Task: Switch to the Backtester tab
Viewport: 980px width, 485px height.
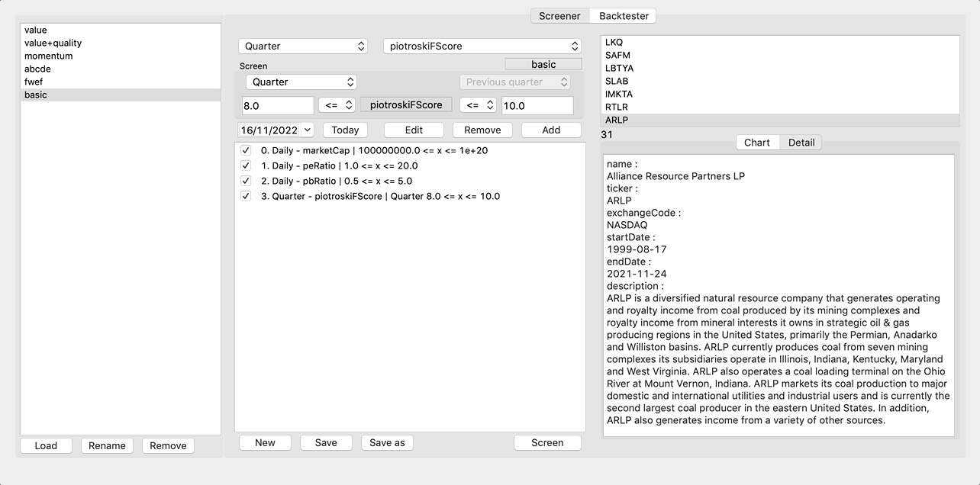Action: [x=623, y=16]
